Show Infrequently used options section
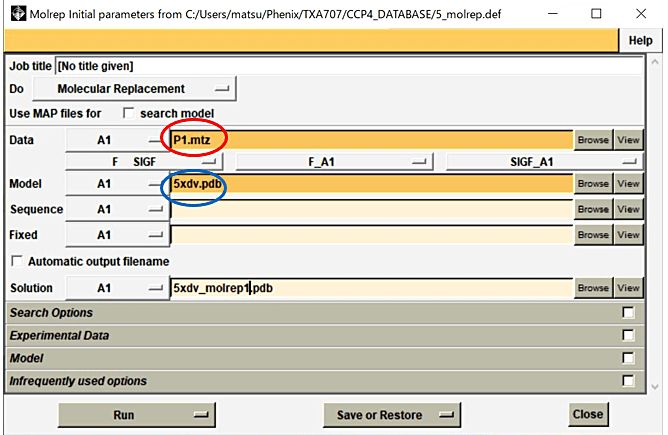The image size is (668, 435). [628, 380]
